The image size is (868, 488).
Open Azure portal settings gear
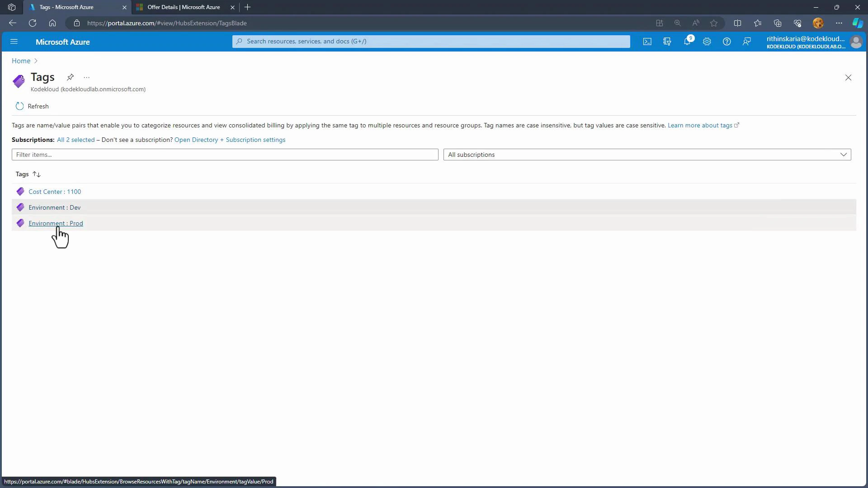pos(707,42)
